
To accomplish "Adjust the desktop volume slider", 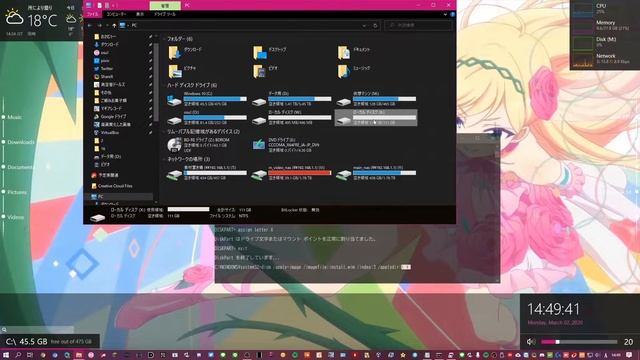I will tap(579, 342).
